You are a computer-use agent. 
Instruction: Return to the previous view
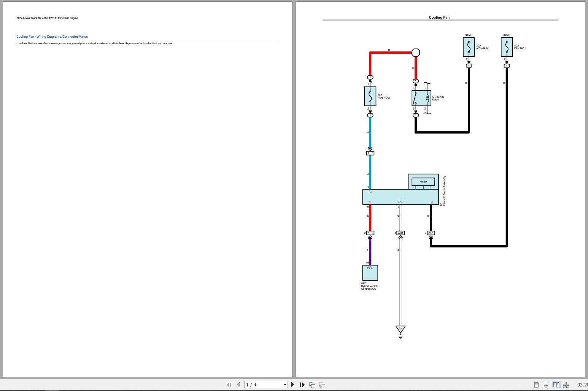click(x=312, y=385)
